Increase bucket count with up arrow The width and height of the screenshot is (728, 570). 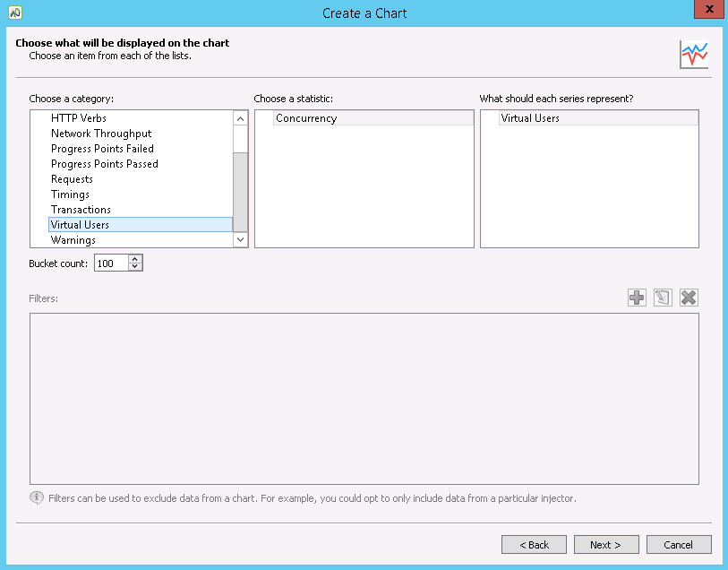tap(135, 259)
